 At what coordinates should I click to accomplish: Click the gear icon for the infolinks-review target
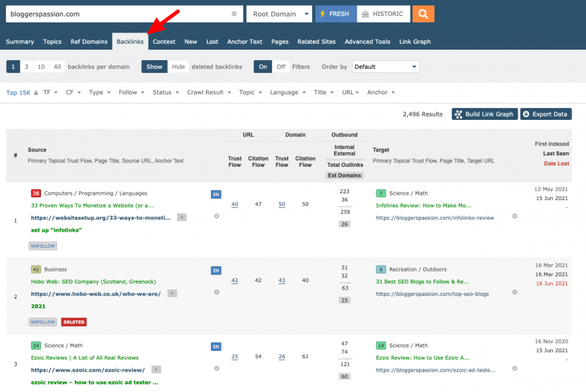(514, 217)
